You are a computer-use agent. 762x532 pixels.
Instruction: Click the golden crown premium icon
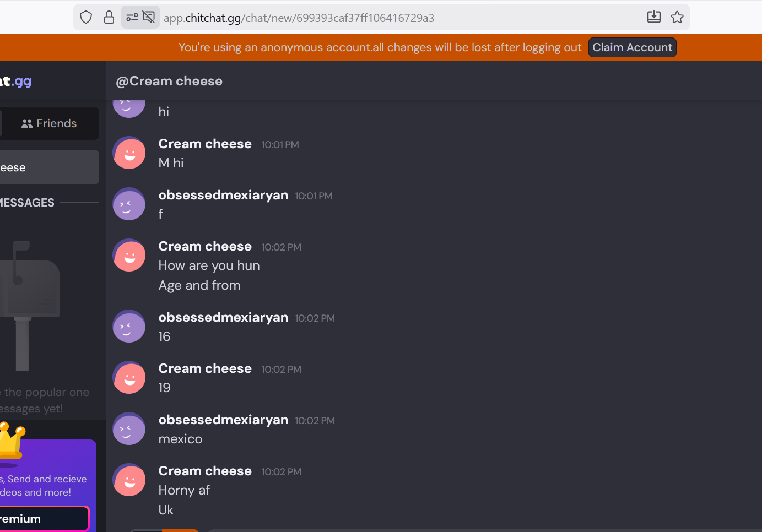[x=10, y=440]
